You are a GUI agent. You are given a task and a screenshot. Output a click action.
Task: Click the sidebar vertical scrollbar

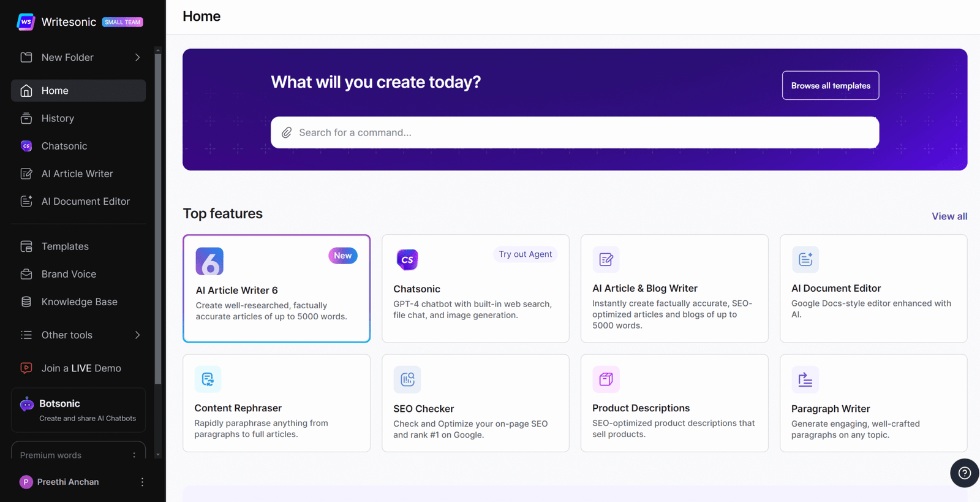point(158,215)
